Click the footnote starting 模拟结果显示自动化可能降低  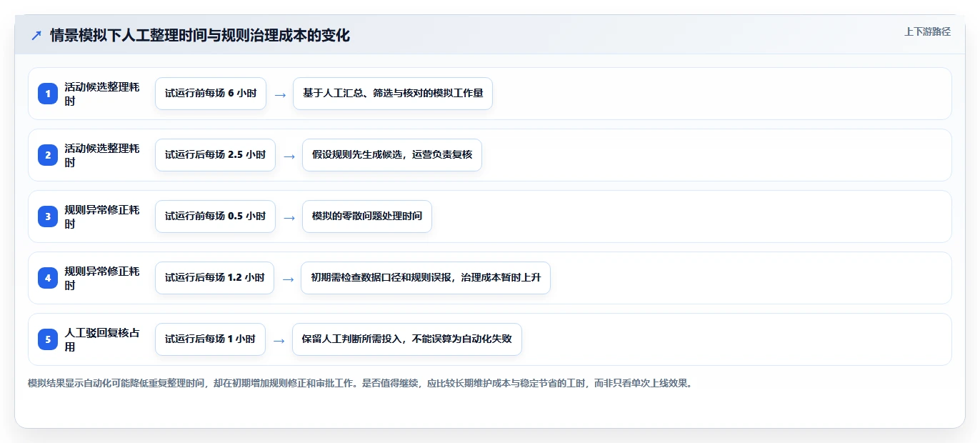(x=359, y=383)
